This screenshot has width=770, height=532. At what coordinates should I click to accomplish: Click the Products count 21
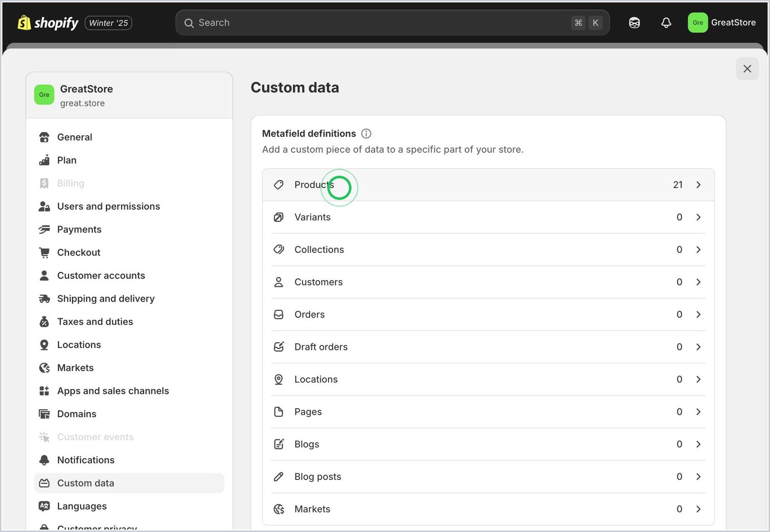coord(678,185)
